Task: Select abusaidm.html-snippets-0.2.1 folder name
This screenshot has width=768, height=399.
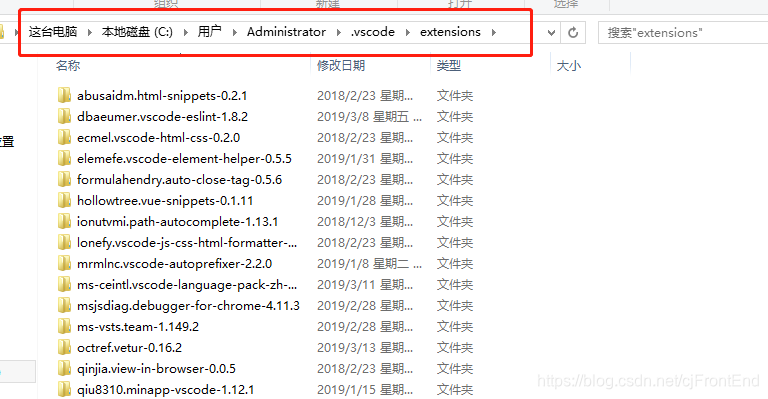Action: [x=162, y=95]
